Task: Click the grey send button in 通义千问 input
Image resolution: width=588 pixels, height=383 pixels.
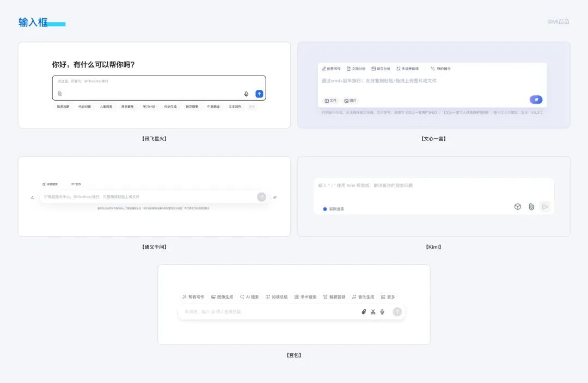Action: (261, 197)
